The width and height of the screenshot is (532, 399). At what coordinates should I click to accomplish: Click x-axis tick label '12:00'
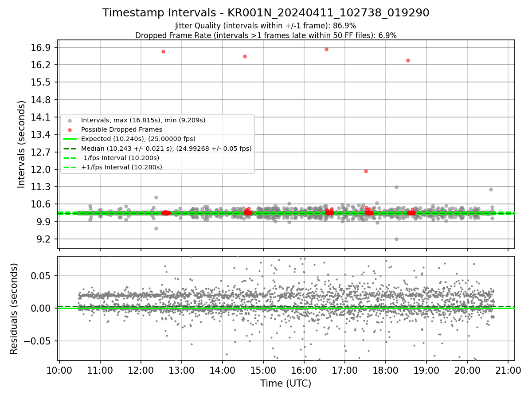coord(141,370)
